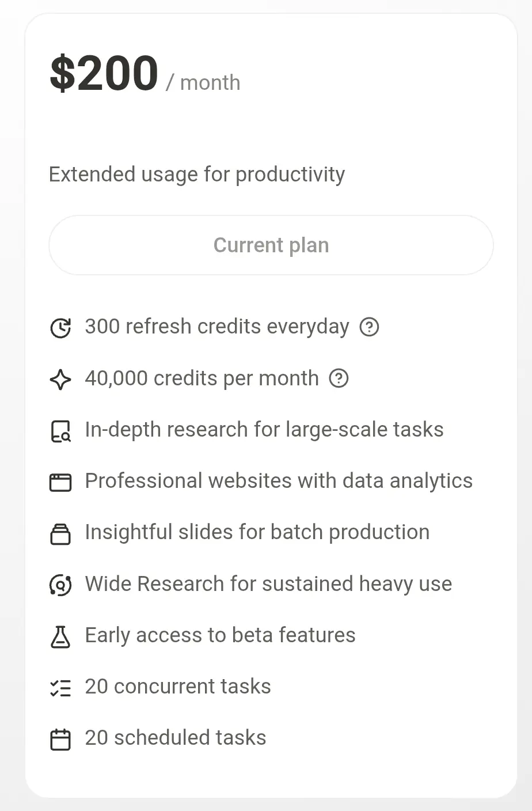Click 'Extended usage for productivity' description
Screen dimensions: 532x811
tap(197, 174)
